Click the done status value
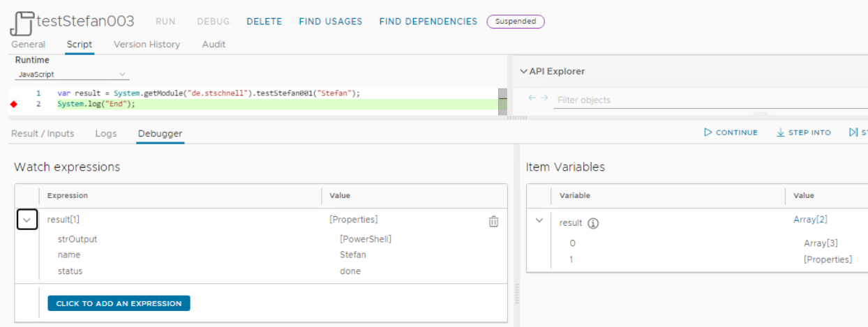The width and height of the screenshot is (868, 327). [x=350, y=271]
